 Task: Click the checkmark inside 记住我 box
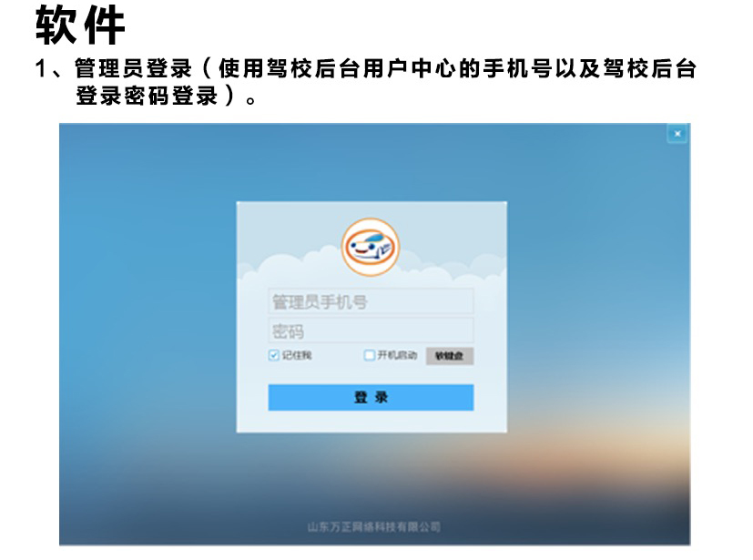click(x=274, y=355)
